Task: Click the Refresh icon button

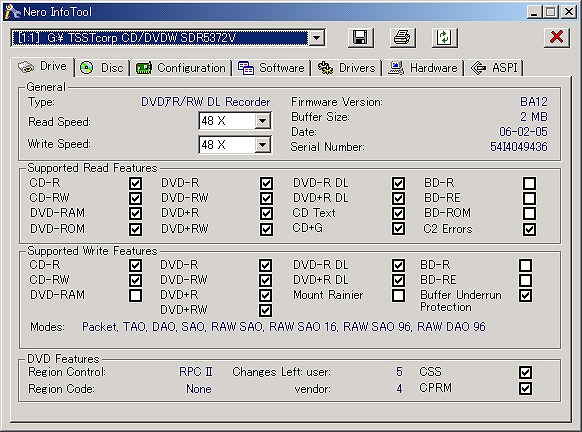Action: click(x=445, y=37)
